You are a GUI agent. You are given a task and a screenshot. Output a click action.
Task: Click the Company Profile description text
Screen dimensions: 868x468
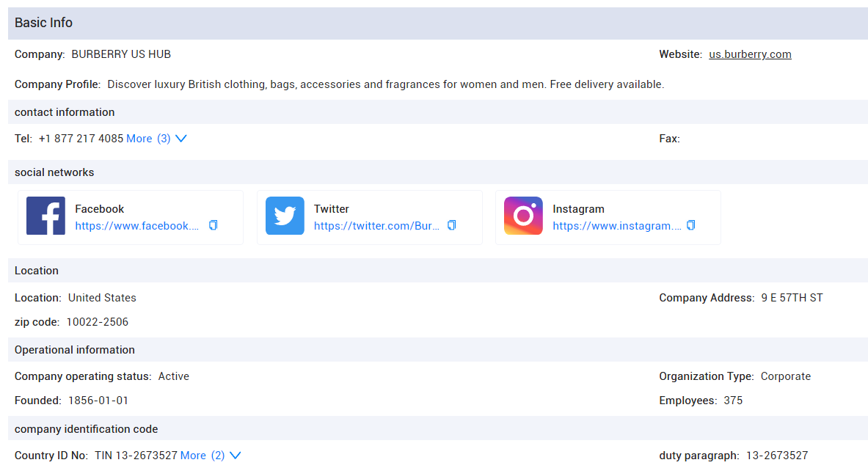(x=386, y=84)
